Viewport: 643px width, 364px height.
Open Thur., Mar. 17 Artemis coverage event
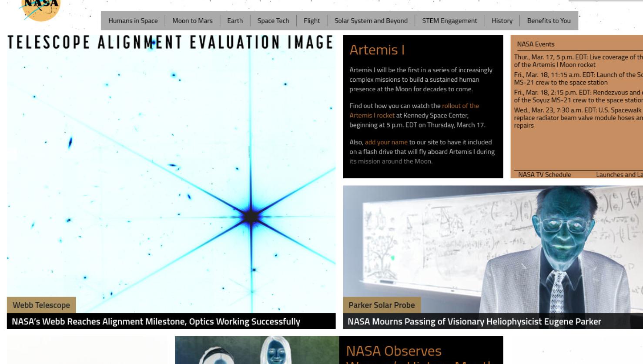[578, 60]
